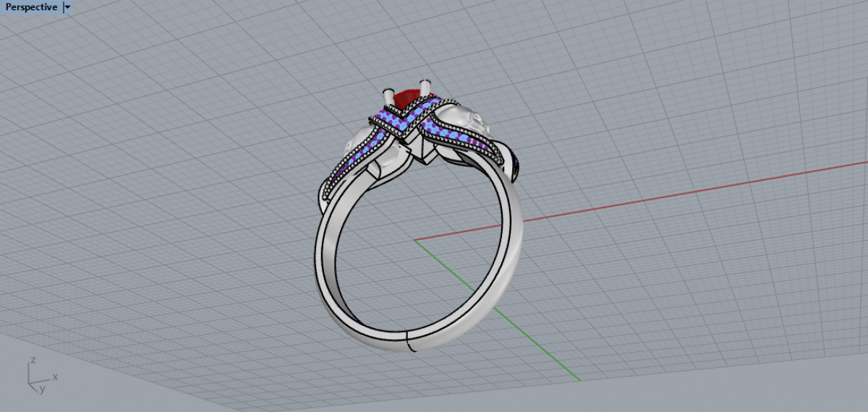
Task: Click the Perspective viewport title label
Action: coord(31,7)
